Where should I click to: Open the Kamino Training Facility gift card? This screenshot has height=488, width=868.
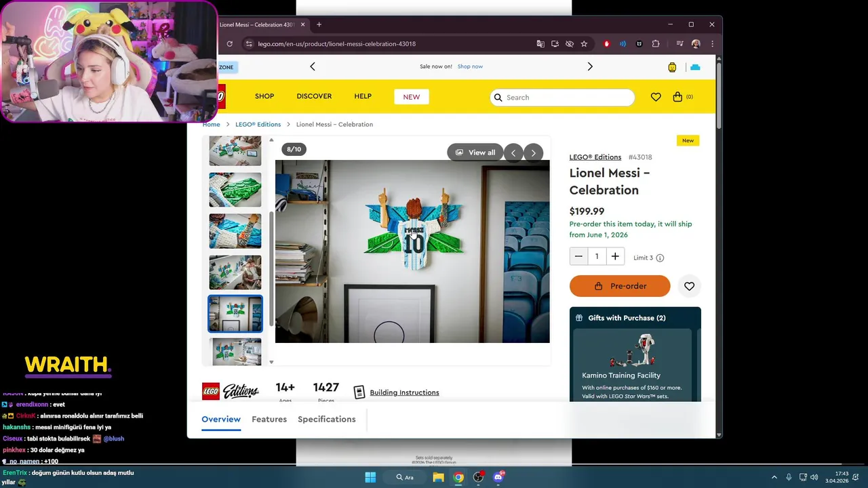[632, 366]
